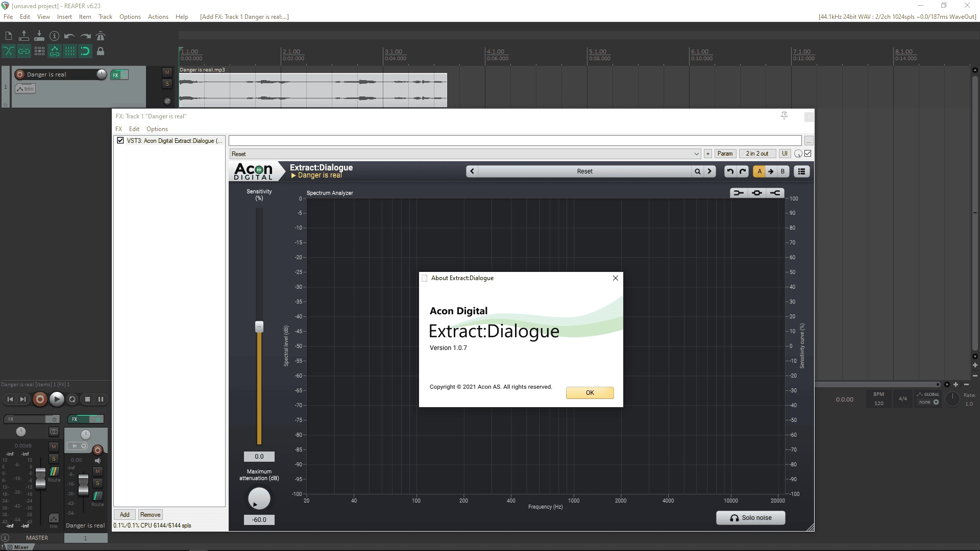Open the plugin preset list labeled Reset
This screenshot has height=551, width=980.
585,171
